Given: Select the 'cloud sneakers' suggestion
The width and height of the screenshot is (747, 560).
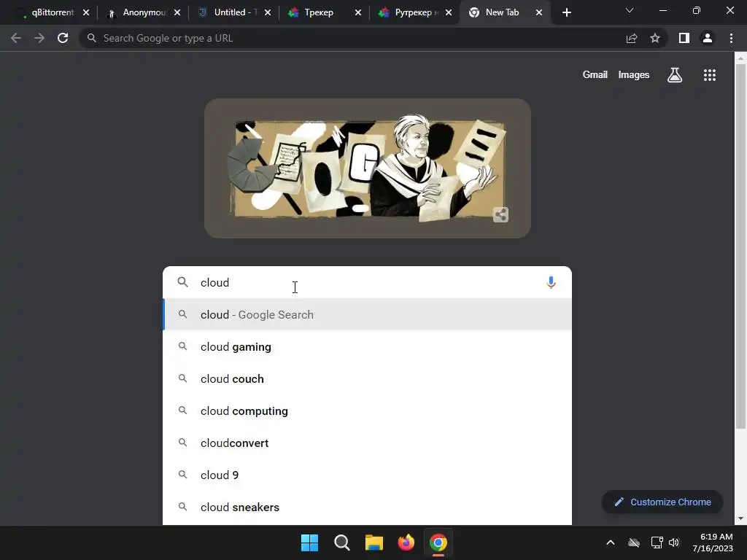Looking at the screenshot, I should click(368, 507).
